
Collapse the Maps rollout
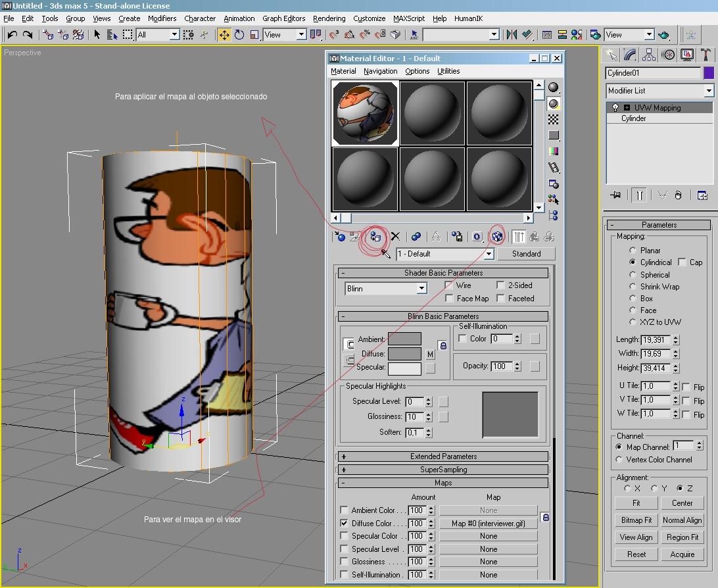(443, 483)
